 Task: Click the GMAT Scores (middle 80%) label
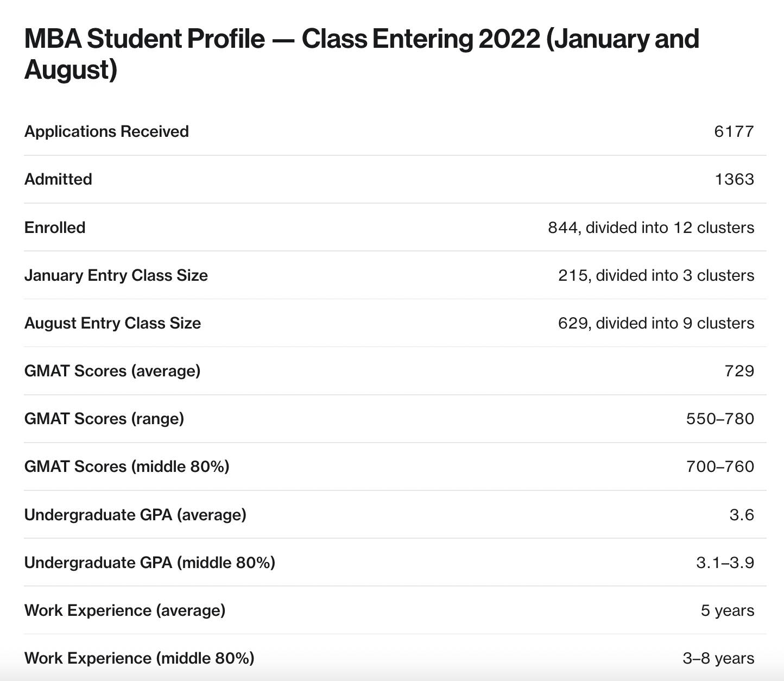pyautogui.click(x=127, y=466)
